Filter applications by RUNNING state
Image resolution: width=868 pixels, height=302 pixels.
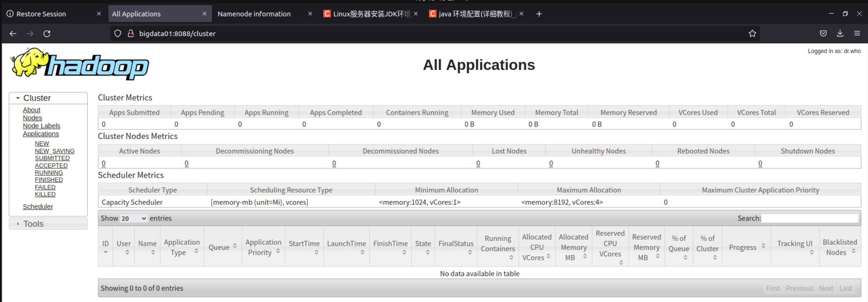(x=49, y=173)
